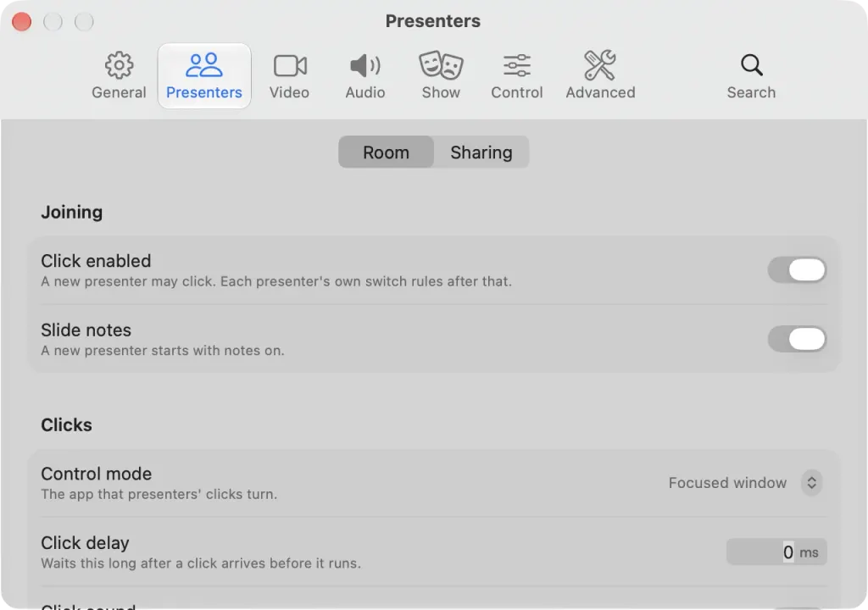Click the Clicks section heading
This screenshot has width=868, height=610.
tap(66, 424)
